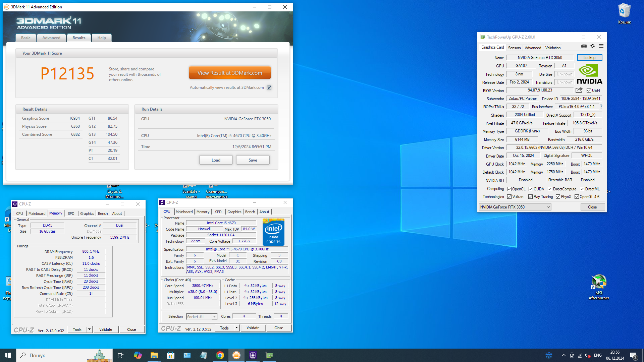This screenshot has height=362, width=644.
Task: Open Task View on the taskbar
Action: pos(121,355)
